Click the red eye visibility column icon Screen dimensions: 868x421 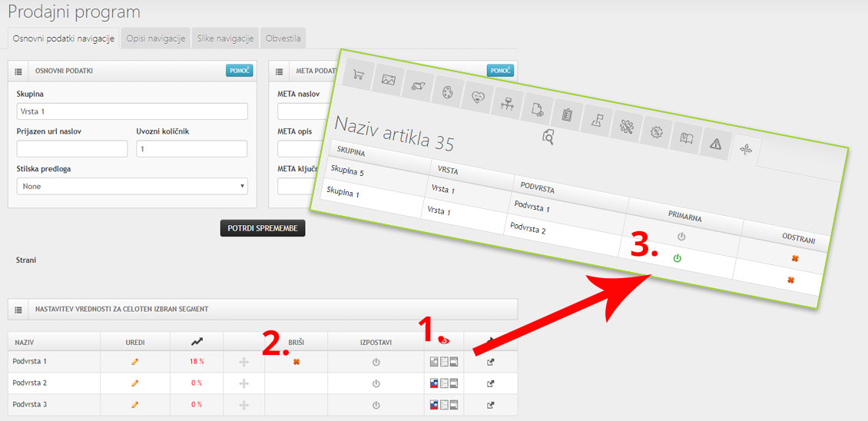pyautogui.click(x=445, y=341)
